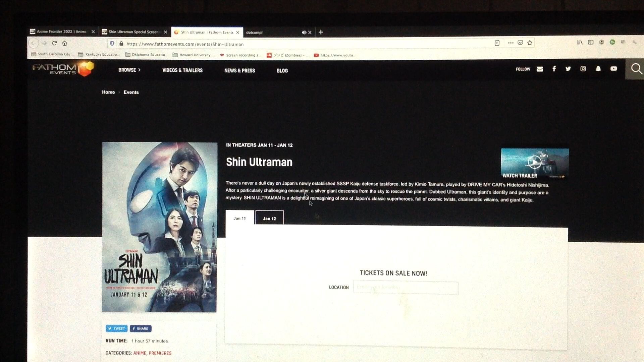This screenshot has width=644, height=362.
Task: Select the Jan 11 showtime tab
Action: coord(239,218)
